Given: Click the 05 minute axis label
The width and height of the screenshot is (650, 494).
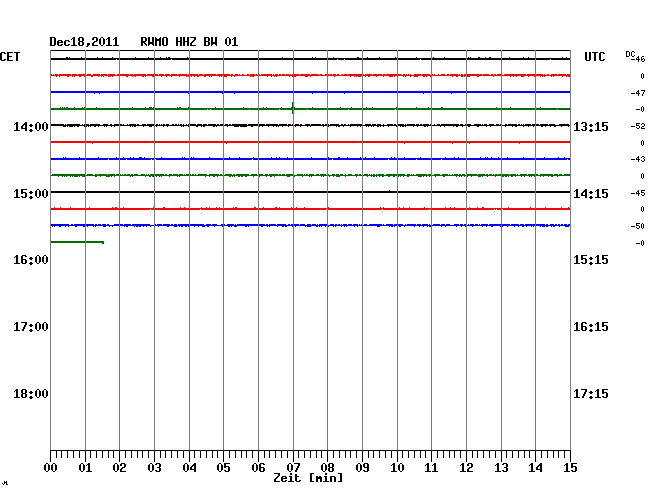Looking at the screenshot, I should [223, 467].
